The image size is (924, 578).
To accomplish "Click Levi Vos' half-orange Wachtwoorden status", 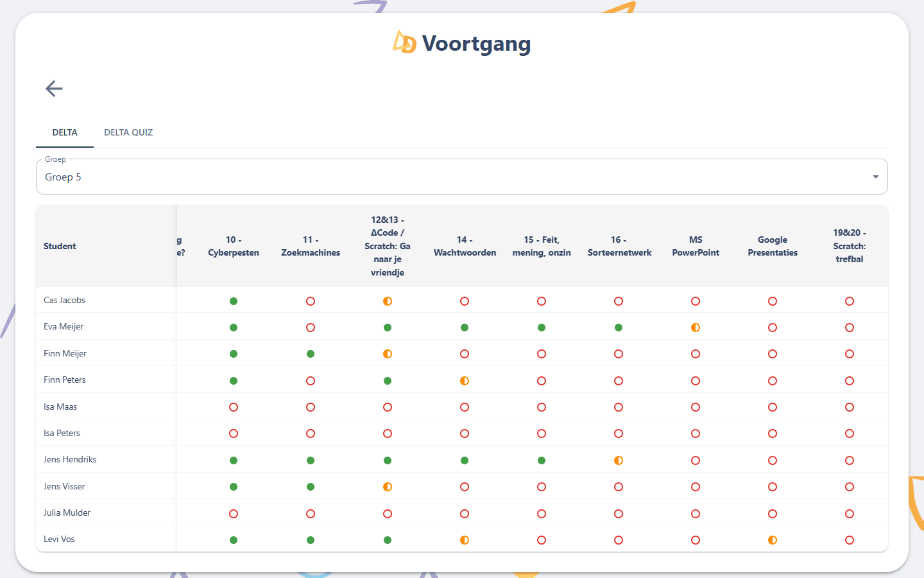I will [465, 540].
